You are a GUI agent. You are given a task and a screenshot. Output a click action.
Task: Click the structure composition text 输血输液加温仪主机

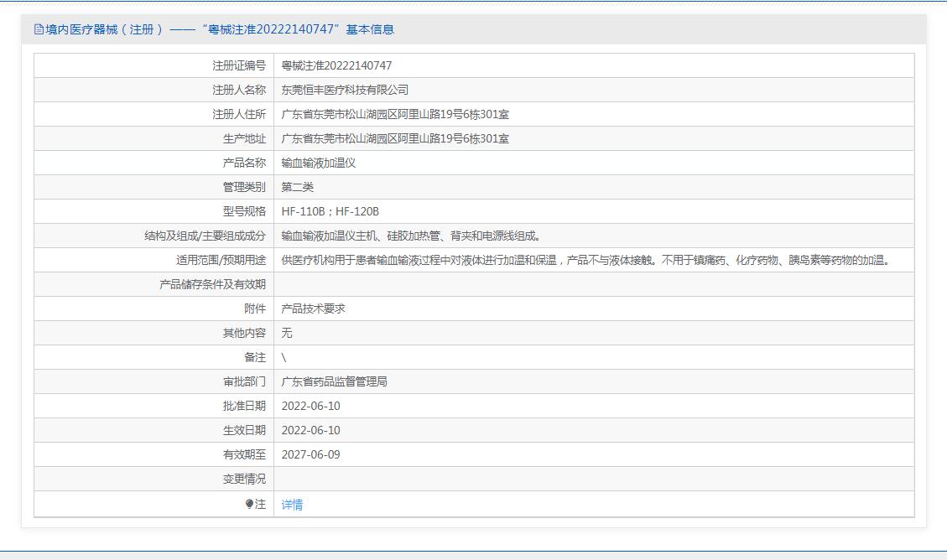[x=331, y=236]
